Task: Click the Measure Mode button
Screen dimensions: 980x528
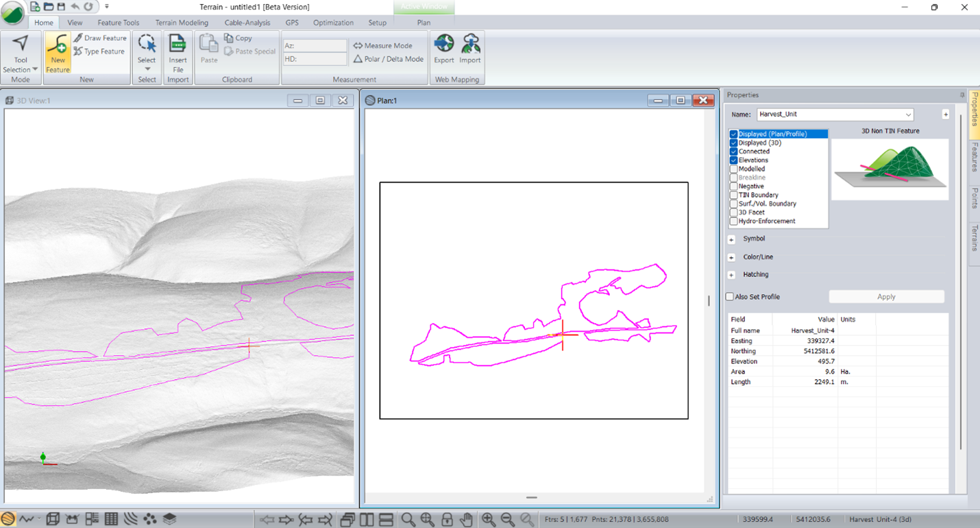Action: pos(382,46)
